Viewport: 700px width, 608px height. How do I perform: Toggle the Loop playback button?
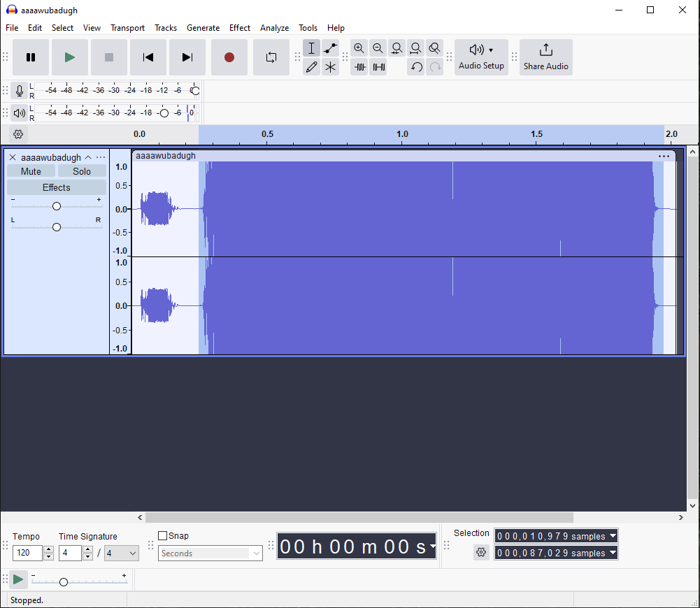pos(271,57)
